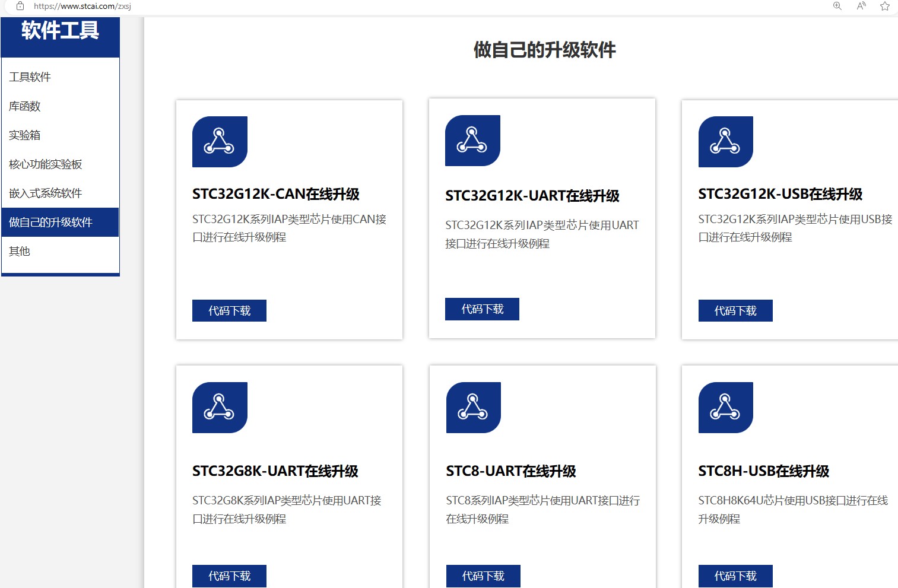Click the STC8-UART在线升级 title
Screen dimensions: 898x588
coord(511,471)
